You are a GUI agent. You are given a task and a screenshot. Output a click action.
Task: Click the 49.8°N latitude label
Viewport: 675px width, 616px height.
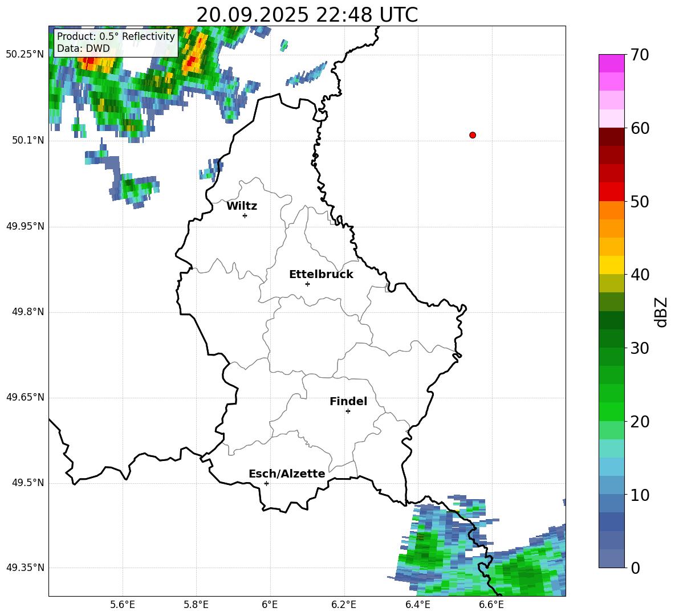[28, 312]
